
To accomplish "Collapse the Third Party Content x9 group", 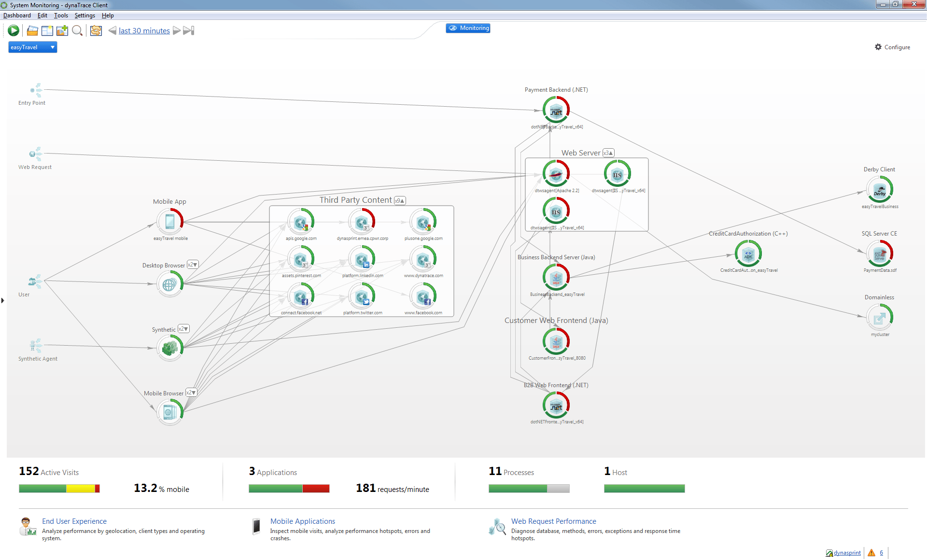I will pyautogui.click(x=400, y=200).
